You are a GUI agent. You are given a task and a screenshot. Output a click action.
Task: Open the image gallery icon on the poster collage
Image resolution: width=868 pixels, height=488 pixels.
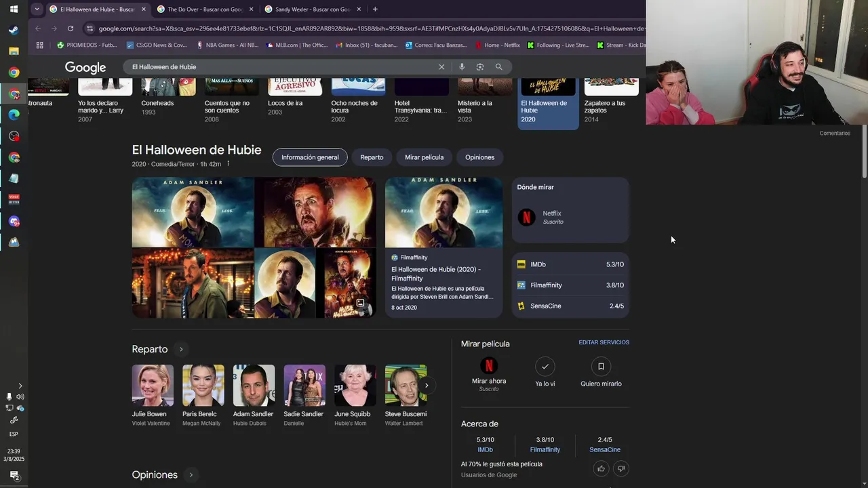[x=360, y=303]
